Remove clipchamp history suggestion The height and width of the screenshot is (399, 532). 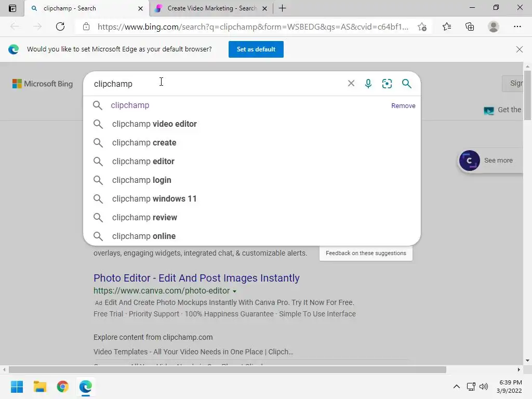[x=403, y=105]
